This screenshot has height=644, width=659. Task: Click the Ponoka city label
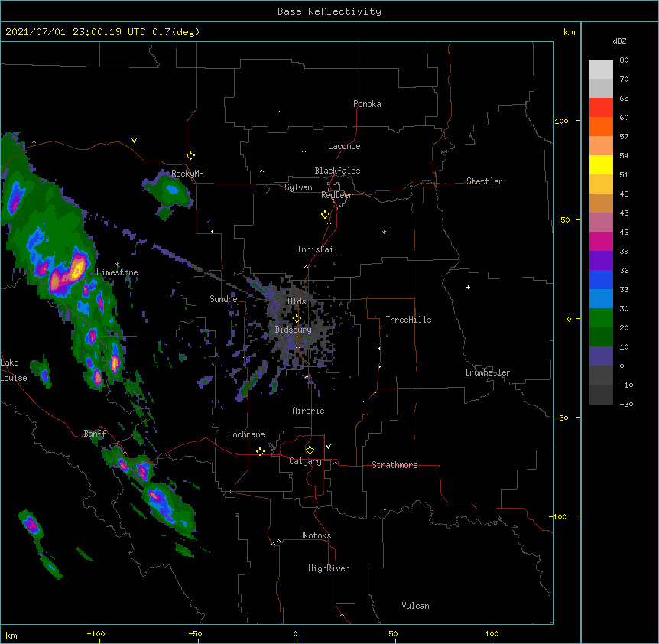point(367,104)
